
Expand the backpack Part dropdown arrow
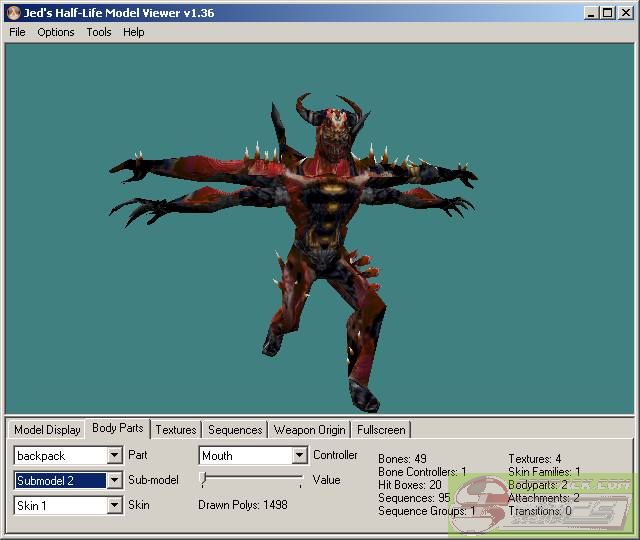115,455
